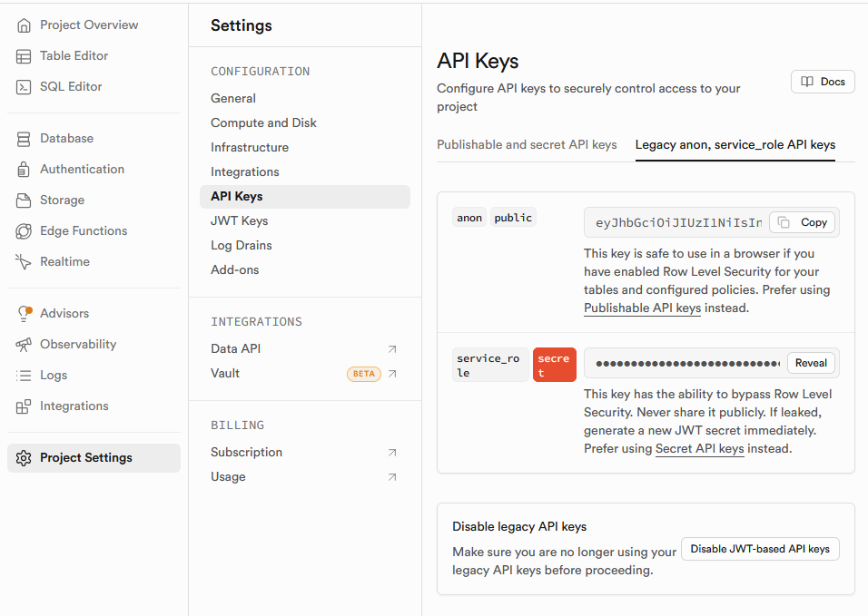Click the Database stack icon
Image resolution: width=868 pixels, height=616 pixels.
(x=24, y=139)
